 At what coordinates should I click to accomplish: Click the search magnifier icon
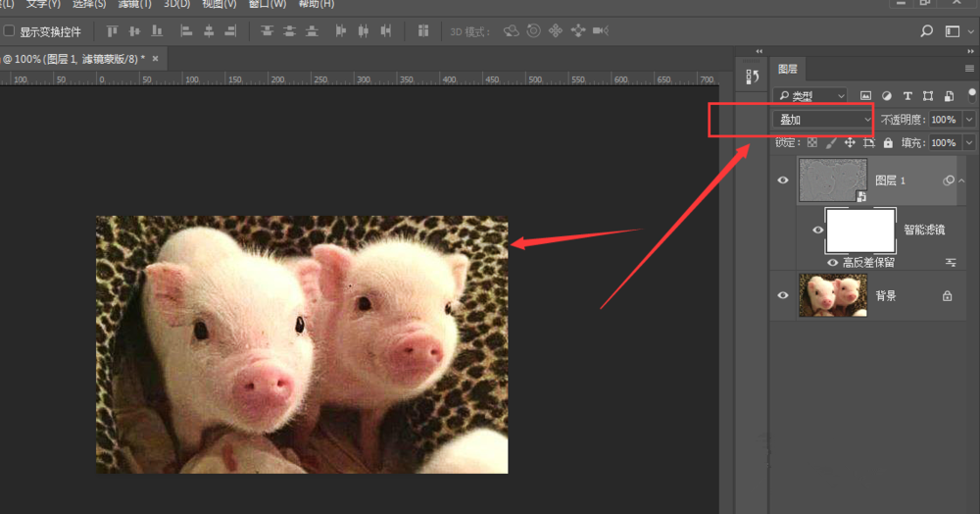click(927, 31)
